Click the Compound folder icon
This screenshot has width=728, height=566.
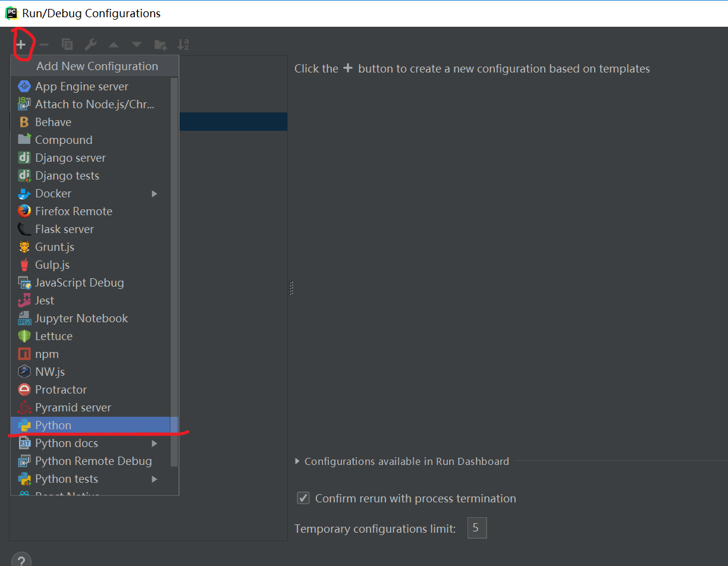[x=24, y=140]
